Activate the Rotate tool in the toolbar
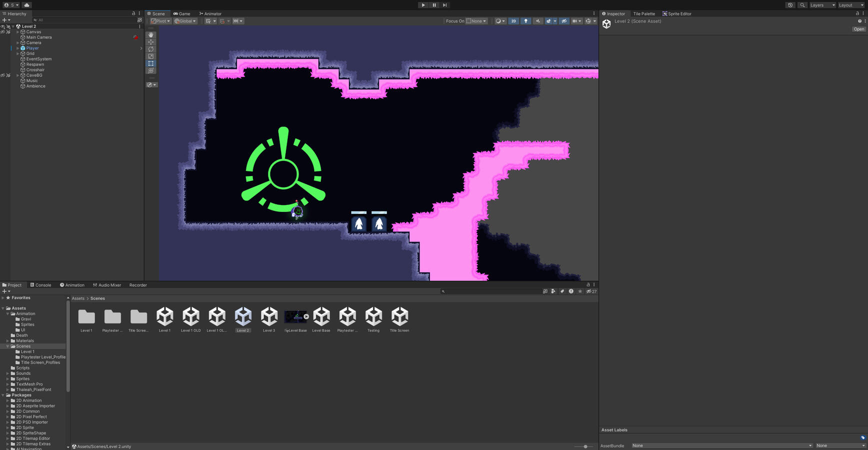The image size is (868, 450). [x=150, y=48]
